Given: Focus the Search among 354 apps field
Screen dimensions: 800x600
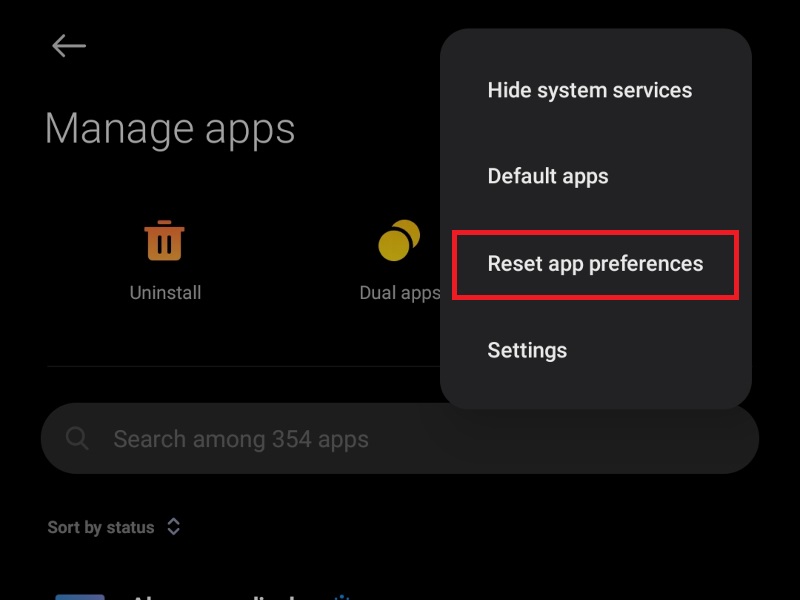Looking at the screenshot, I should pos(400,438).
